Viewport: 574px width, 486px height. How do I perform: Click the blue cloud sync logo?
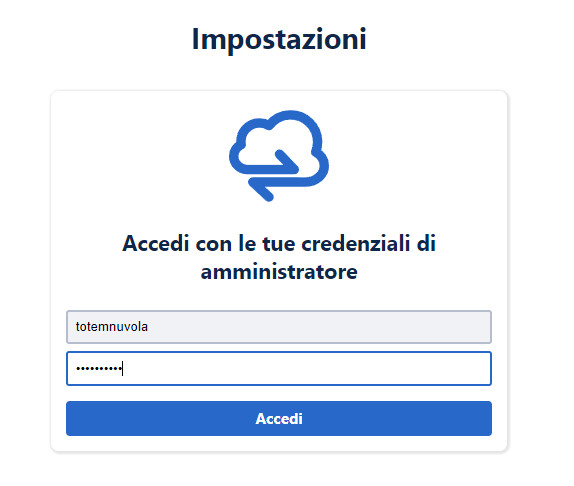click(x=279, y=156)
